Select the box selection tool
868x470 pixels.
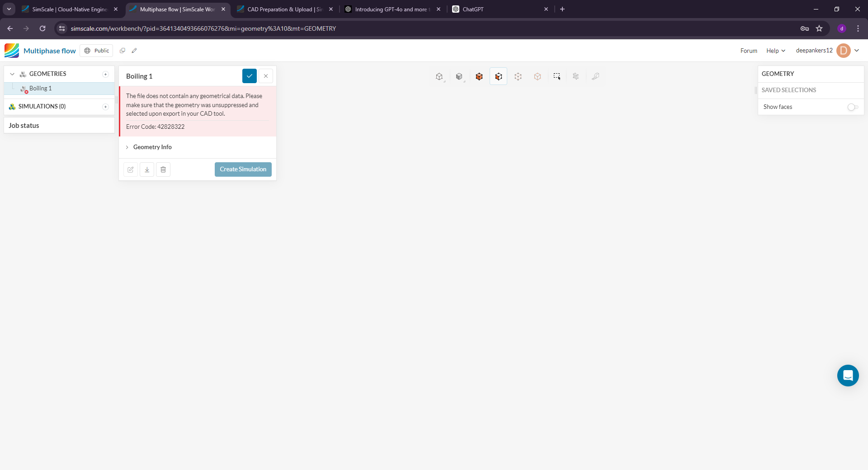point(557,76)
